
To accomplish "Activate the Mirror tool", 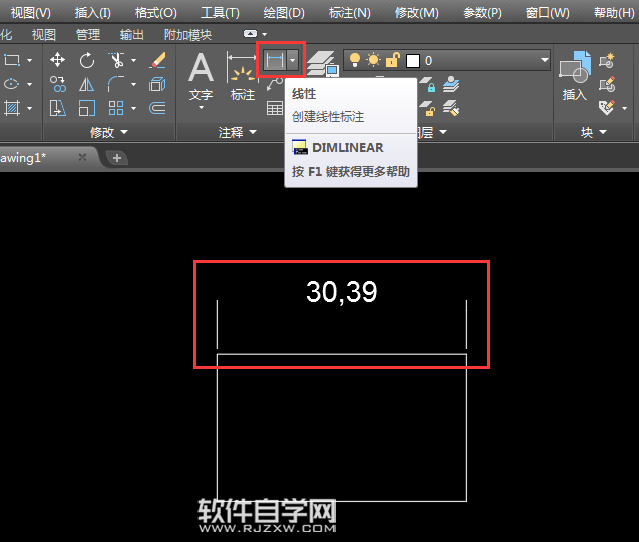I will (86, 84).
